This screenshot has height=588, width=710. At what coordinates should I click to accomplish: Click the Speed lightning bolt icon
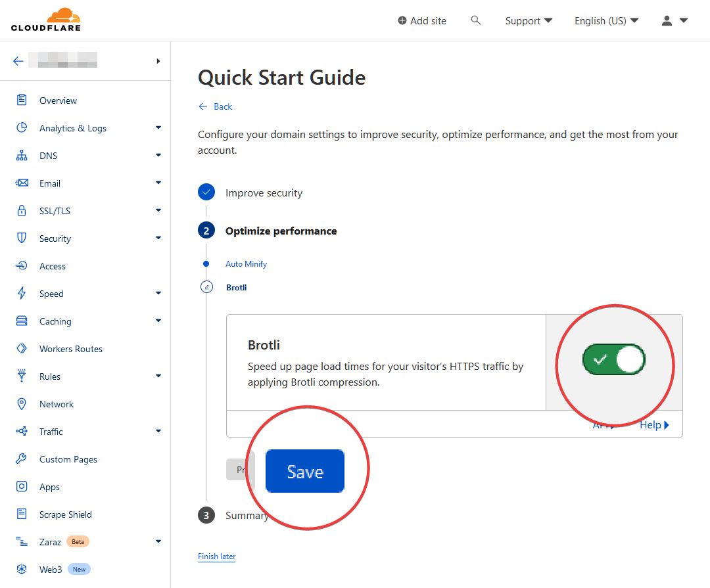(22, 293)
